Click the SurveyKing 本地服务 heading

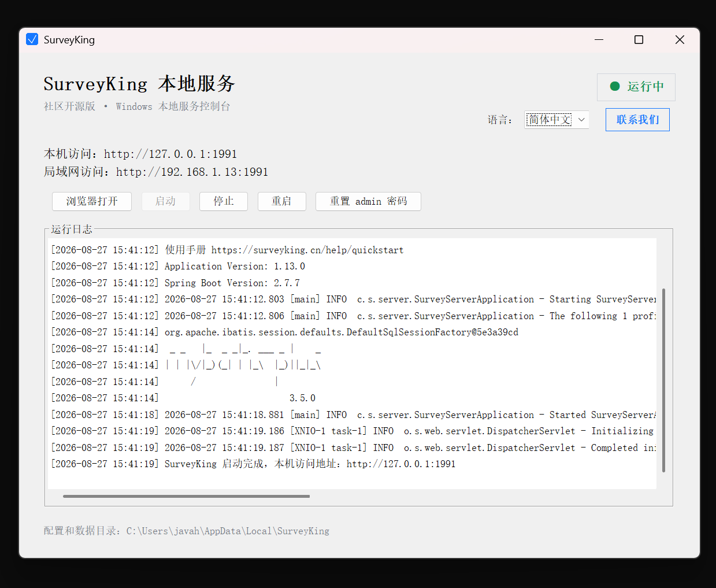click(139, 84)
